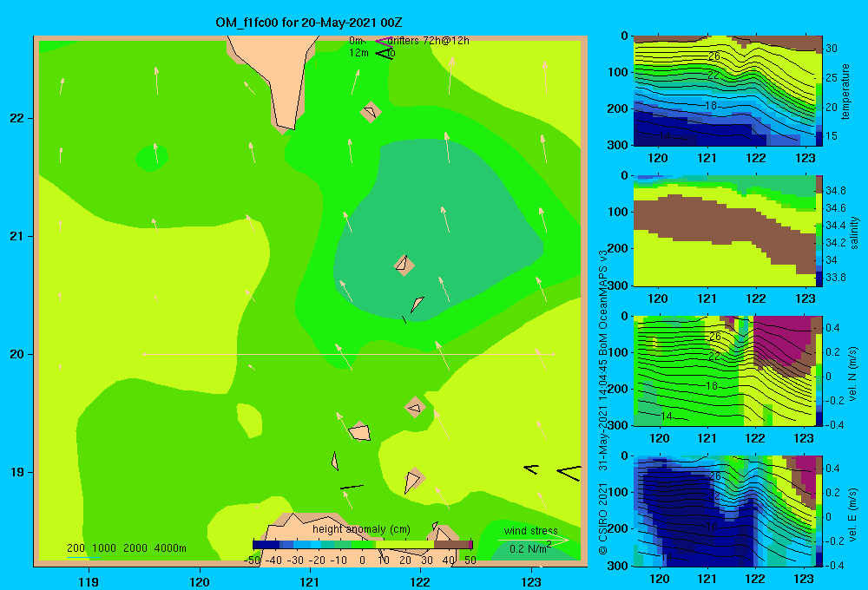Click the height anomaly (cm) label
The width and height of the screenshot is (868, 590).
tap(361, 529)
